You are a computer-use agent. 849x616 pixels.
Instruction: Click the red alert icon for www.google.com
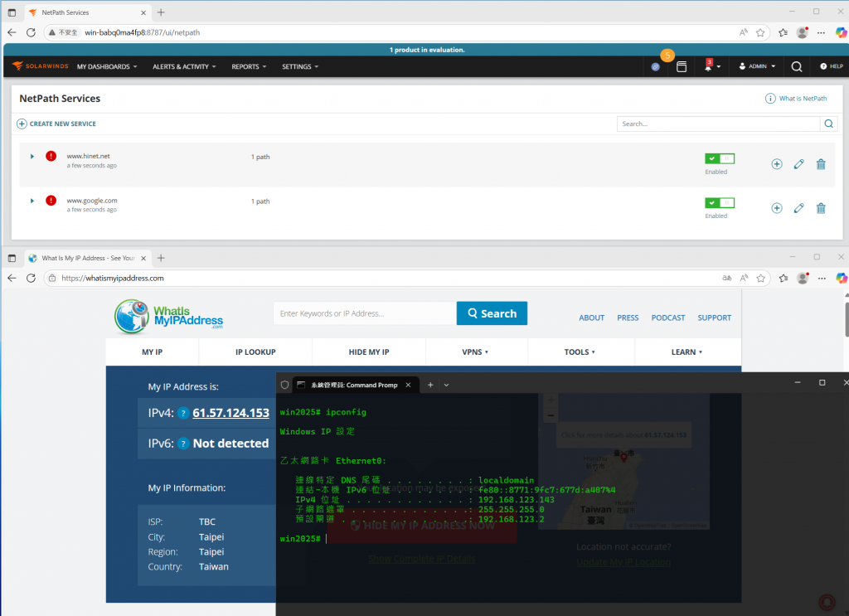click(51, 201)
